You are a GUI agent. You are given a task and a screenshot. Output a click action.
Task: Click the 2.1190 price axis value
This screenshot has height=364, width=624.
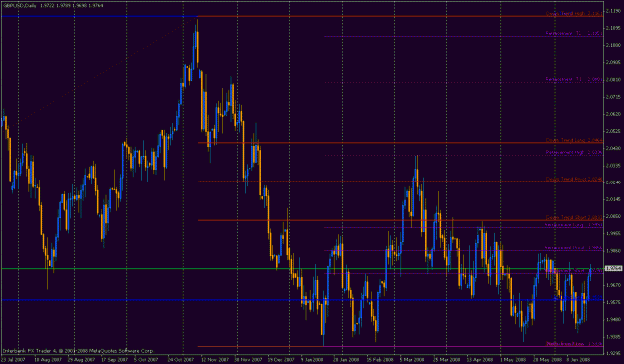(613, 11)
